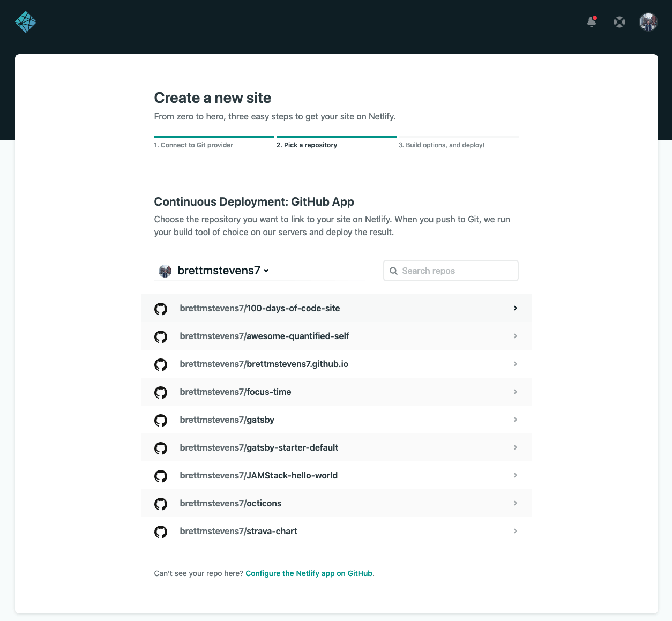Open Configure the Netlify app on GitHub link
The width and height of the screenshot is (672, 621).
[309, 573]
